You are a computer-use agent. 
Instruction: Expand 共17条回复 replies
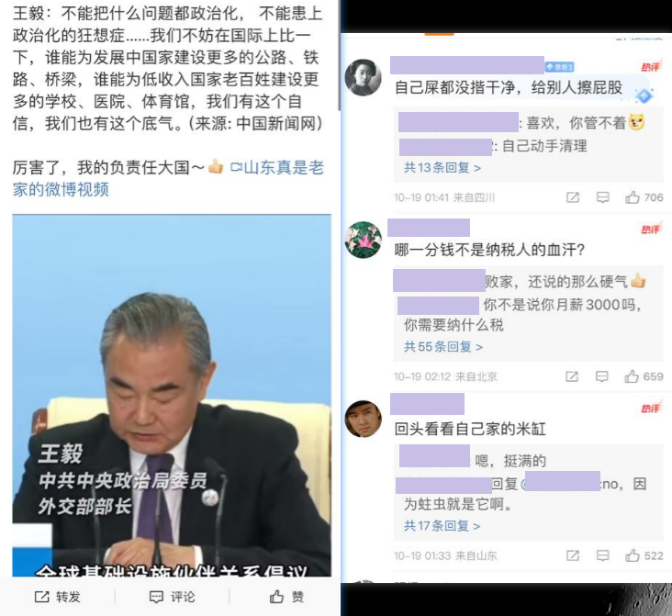pyautogui.click(x=442, y=525)
